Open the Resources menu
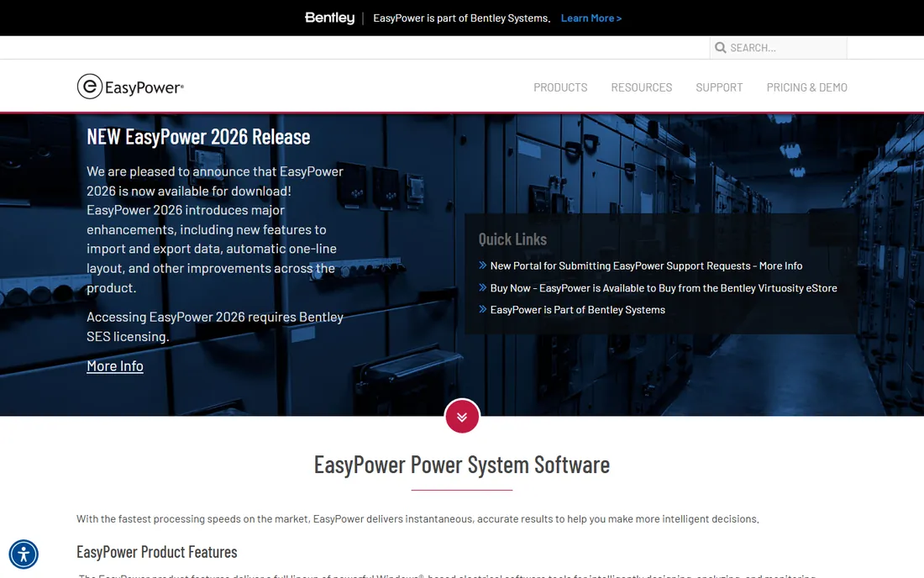 point(641,87)
